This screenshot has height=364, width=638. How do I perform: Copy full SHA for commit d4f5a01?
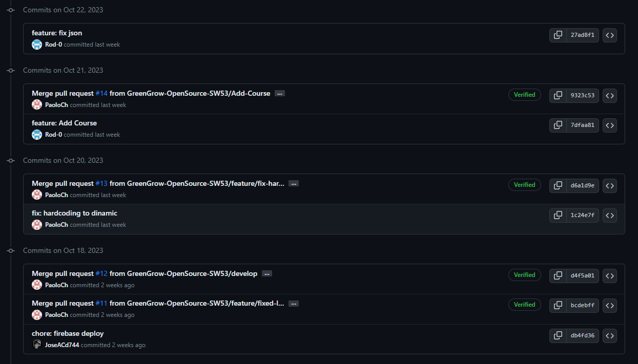558,276
